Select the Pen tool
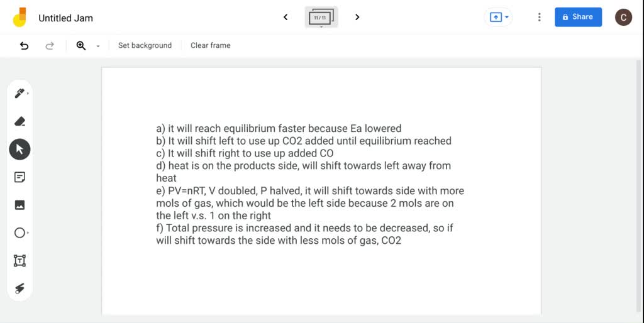This screenshot has height=323, width=644. pos(19,94)
